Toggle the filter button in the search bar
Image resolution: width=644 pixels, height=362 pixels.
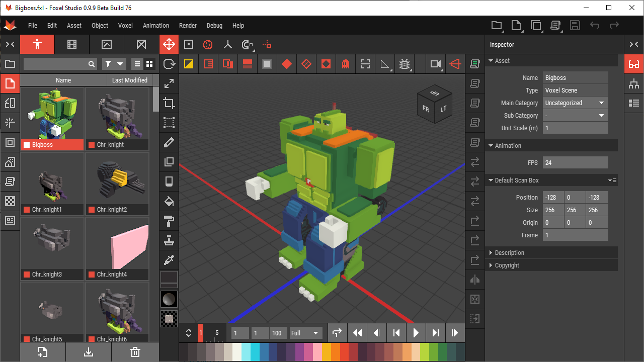pos(107,64)
